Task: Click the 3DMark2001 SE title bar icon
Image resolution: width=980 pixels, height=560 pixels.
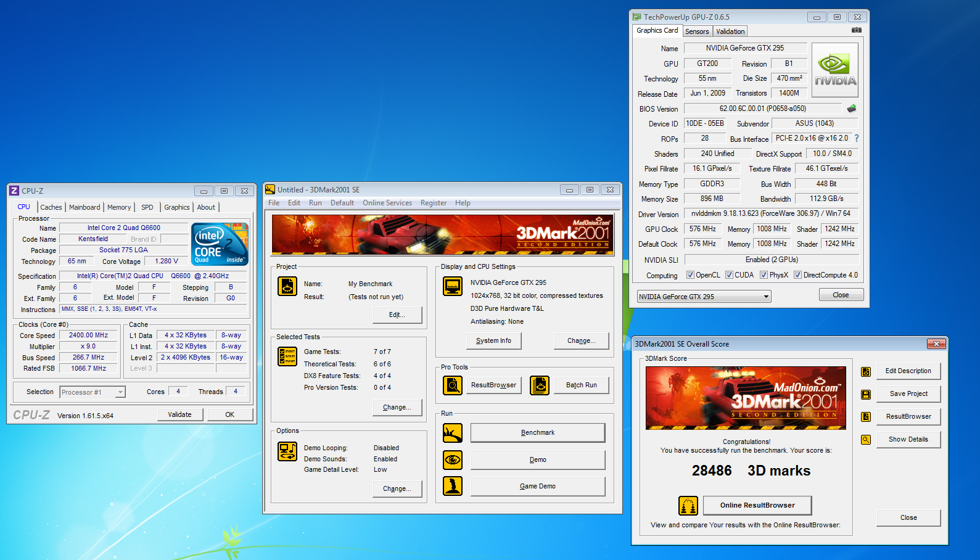Action: [270, 189]
